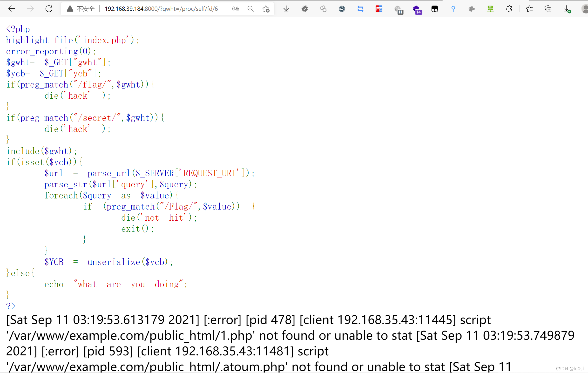Screen dimensions: 588x373
Task: Open downloads arrow next to address bar
Action: click(286, 9)
